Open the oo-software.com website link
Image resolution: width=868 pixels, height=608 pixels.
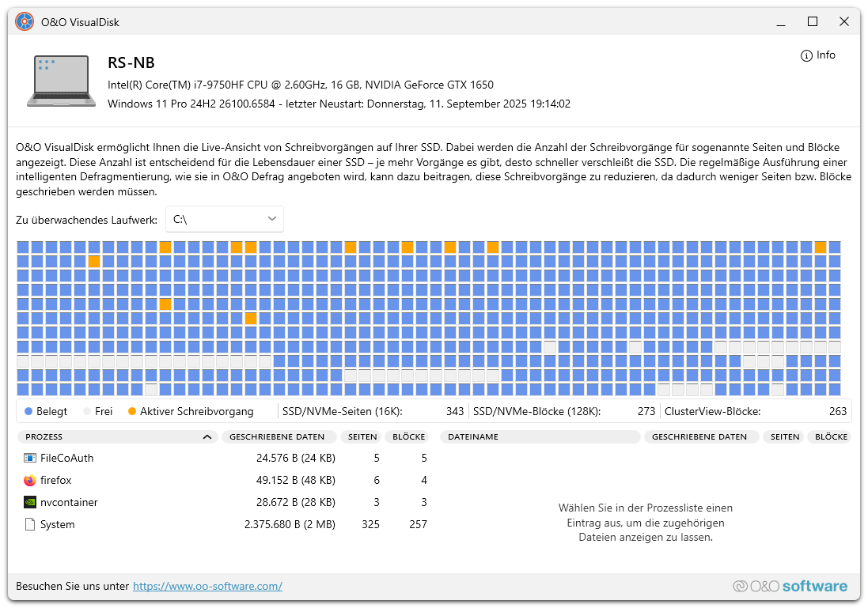(x=207, y=586)
